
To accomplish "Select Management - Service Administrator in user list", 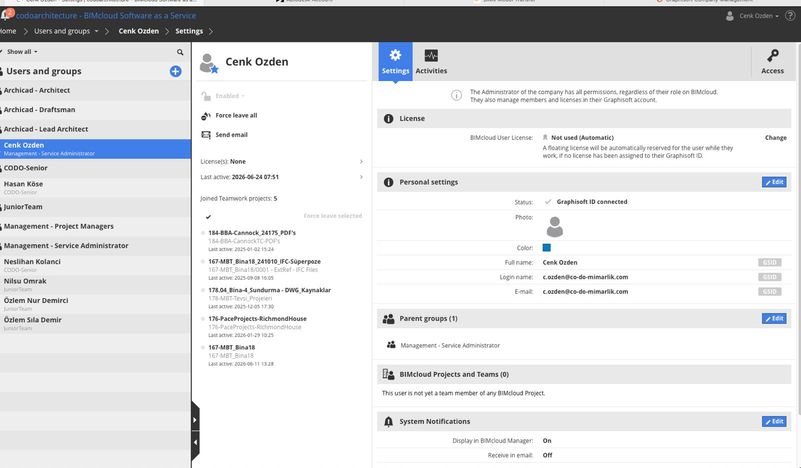I will point(95,246).
